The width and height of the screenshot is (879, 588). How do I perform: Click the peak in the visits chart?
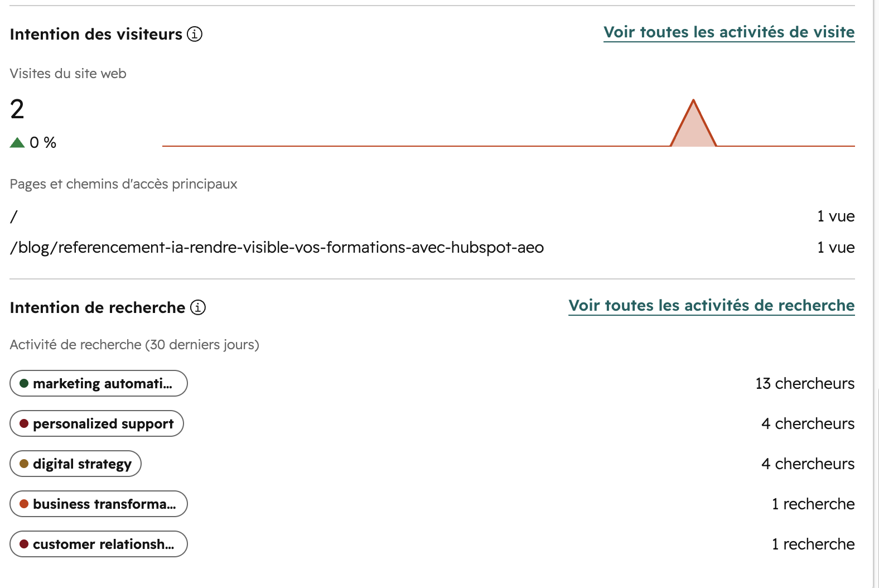[x=693, y=102]
